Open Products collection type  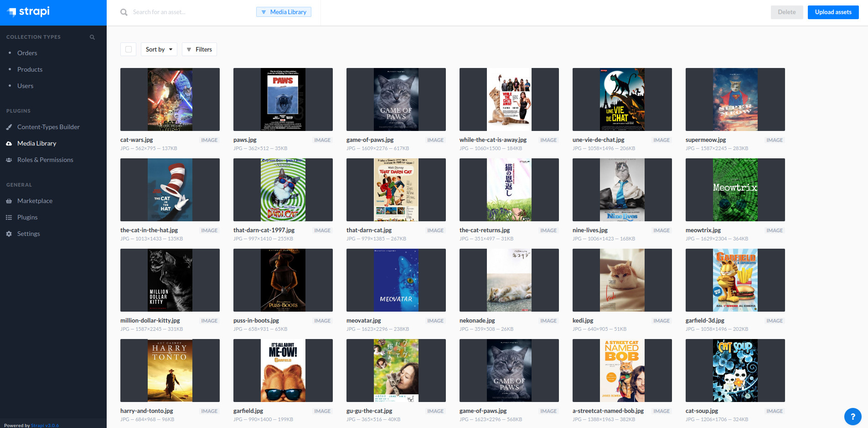tap(30, 69)
